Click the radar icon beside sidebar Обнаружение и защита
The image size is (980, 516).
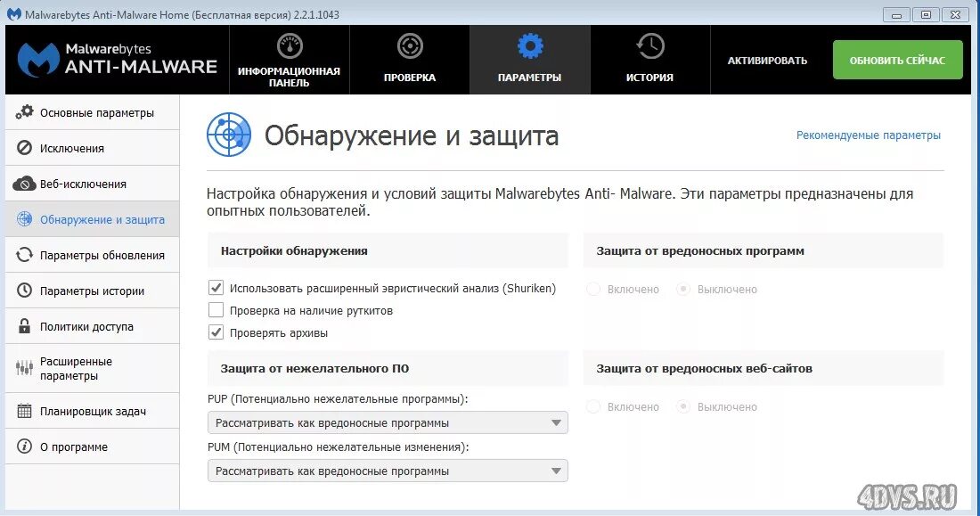(x=24, y=219)
